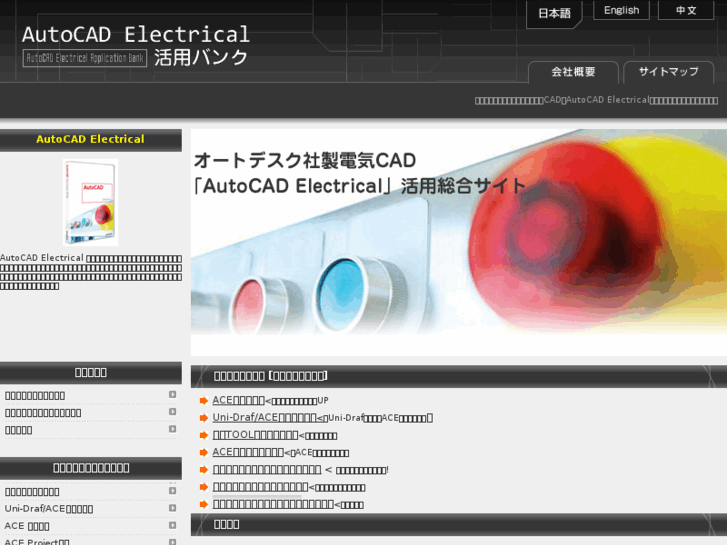Click the yellow AutoCAD Electrical sidebar header
Viewport: 727px width, 545px height.
(90, 139)
